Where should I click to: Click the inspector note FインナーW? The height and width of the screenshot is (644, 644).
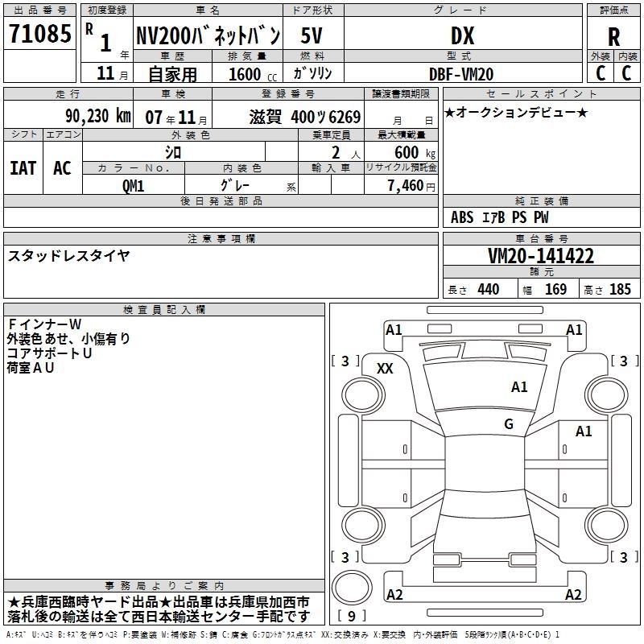click(x=44, y=324)
